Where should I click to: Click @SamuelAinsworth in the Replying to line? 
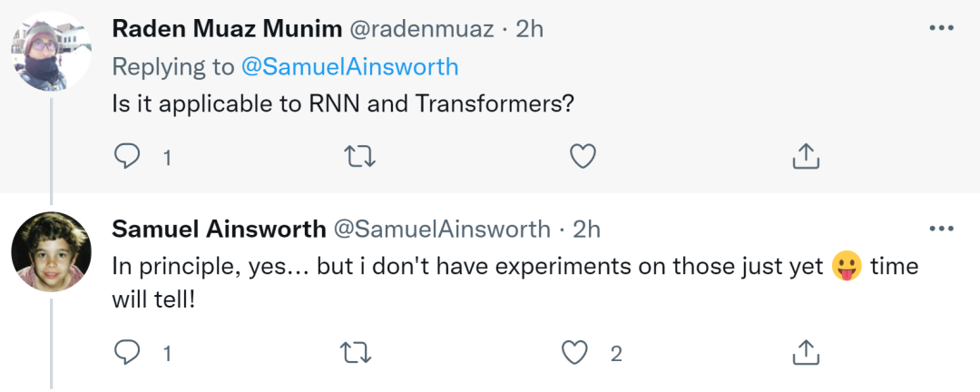(349, 66)
